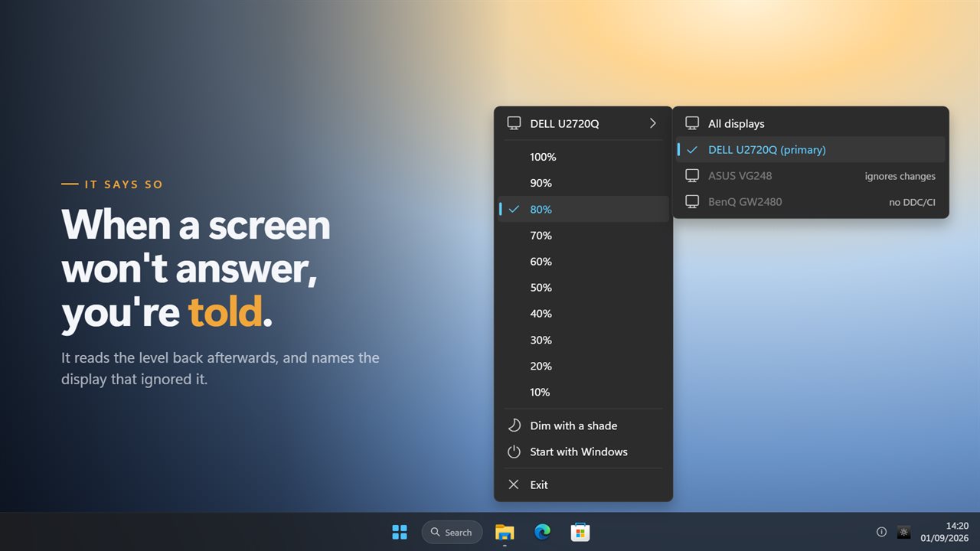Lower brightness to 20%

[x=583, y=366]
